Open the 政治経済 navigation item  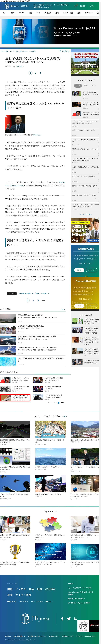pos(48,13)
